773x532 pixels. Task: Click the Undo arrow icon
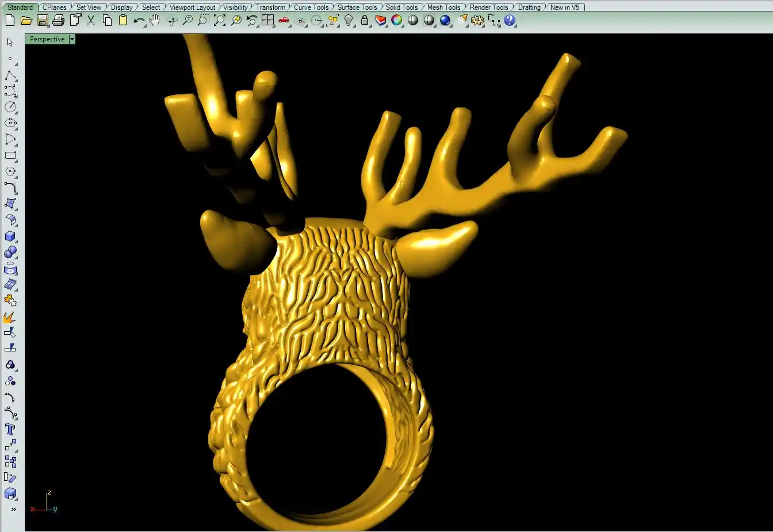tap(139, 21)
